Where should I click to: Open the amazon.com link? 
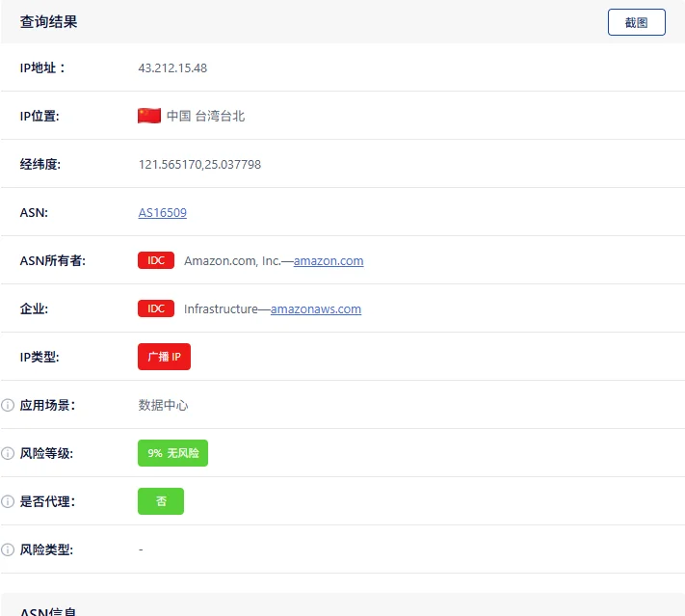click(x=329, y=260)
